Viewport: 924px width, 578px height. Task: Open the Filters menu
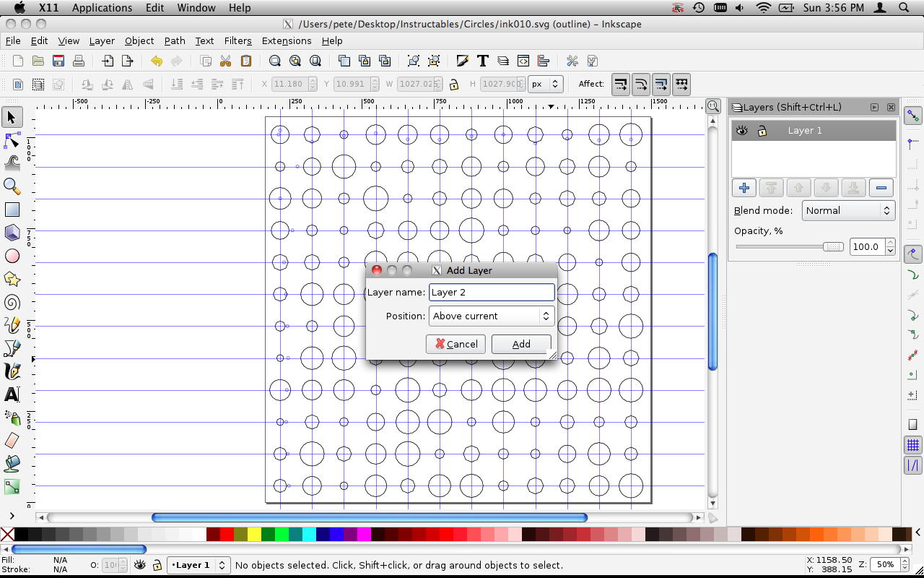click(237, 40)
